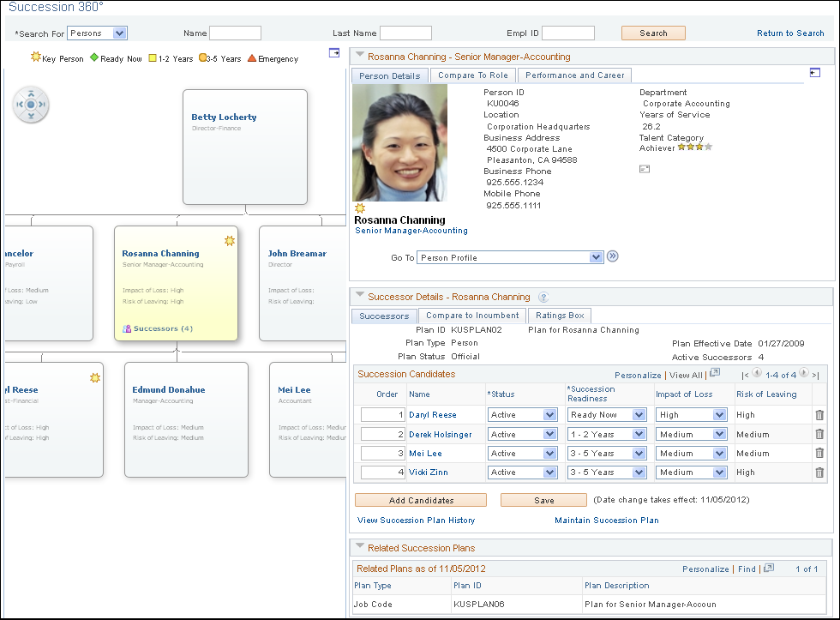840x620 pixels.
Task: Select Betty Locherty org chart card
Action: point(245,147)
